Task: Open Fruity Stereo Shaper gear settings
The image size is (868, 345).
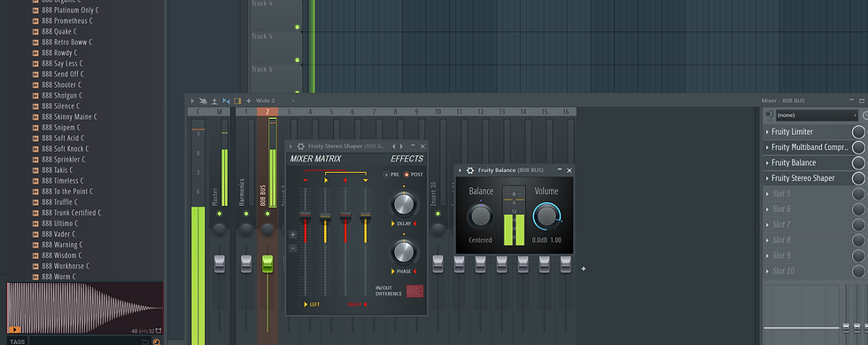Action: 300,146
